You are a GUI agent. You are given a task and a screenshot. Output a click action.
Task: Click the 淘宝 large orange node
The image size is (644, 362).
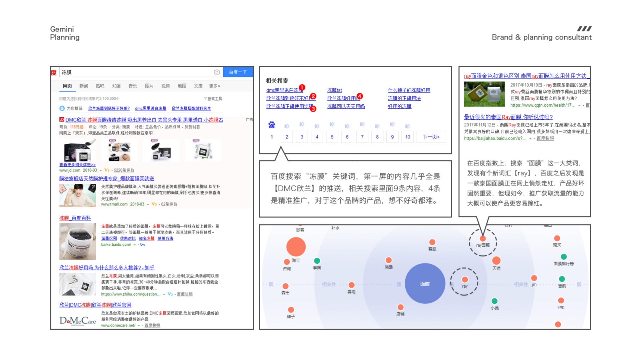pyautogui.click(x=296, y=247)
